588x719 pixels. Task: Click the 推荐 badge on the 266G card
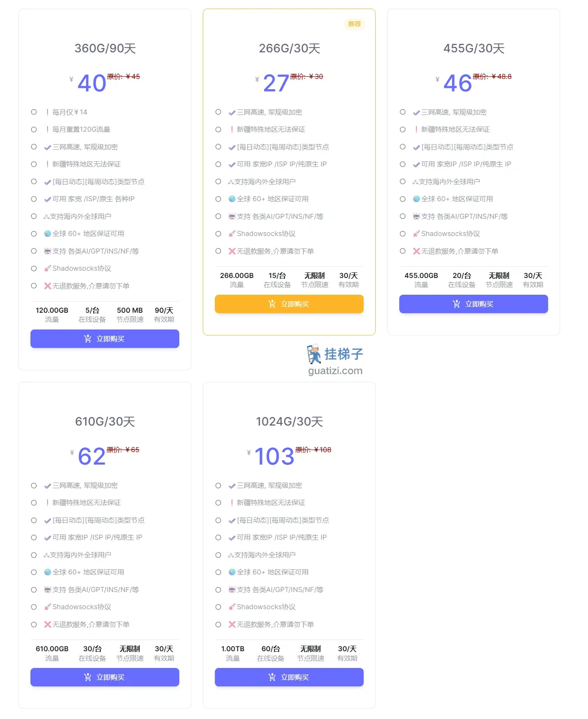(354, 24)
